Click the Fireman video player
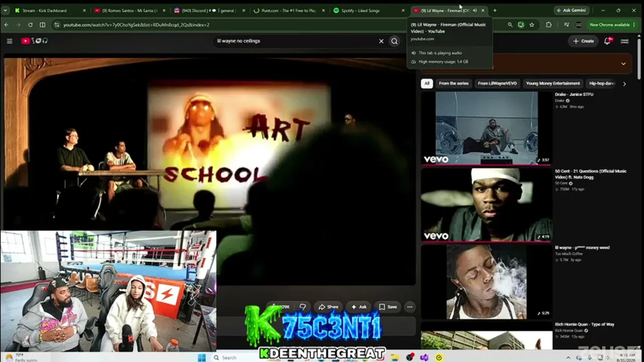This screenshot has height=362, width=644. [x=210, y=171]
